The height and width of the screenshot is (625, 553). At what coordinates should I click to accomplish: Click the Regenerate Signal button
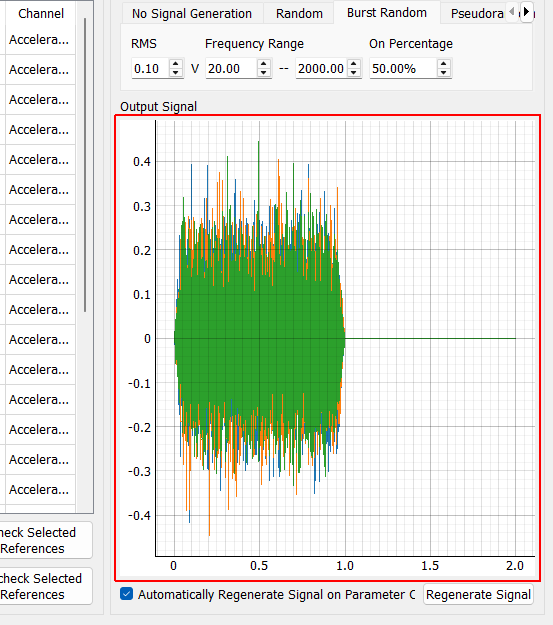coord(478,594)
